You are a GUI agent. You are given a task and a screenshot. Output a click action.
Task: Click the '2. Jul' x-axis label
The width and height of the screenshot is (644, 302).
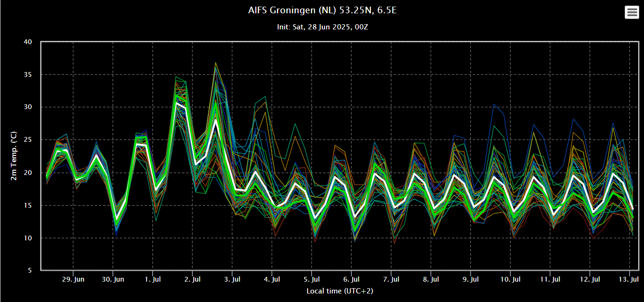click(192, 279)
